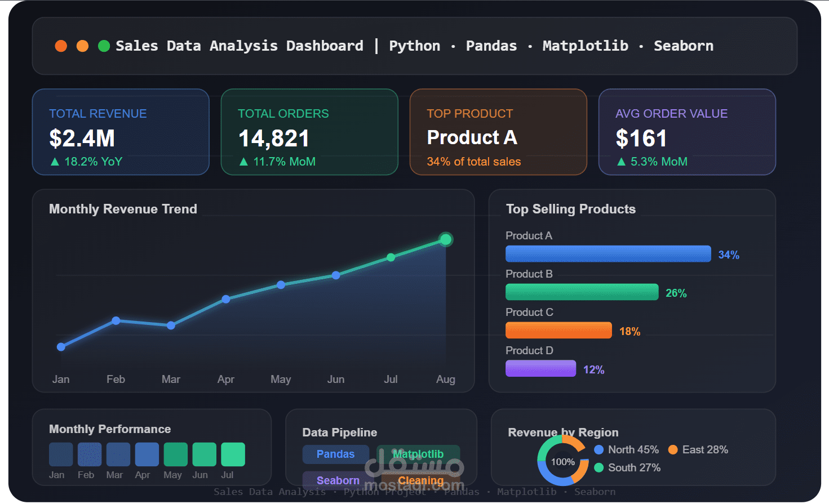Select the Total Revenue card
829x504 pixels.
[121, 132]
